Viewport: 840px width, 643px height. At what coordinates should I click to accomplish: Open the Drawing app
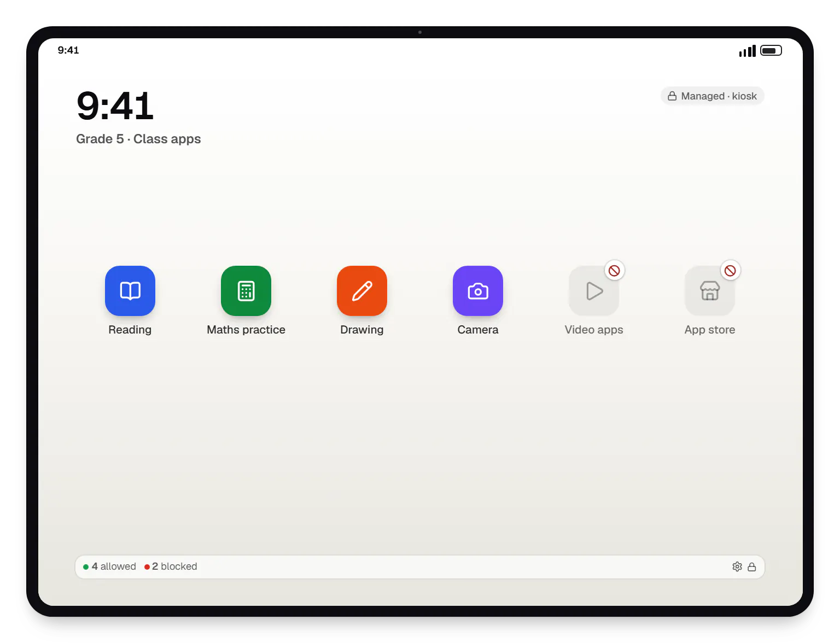pyautogui.click(x=362, y=291)
